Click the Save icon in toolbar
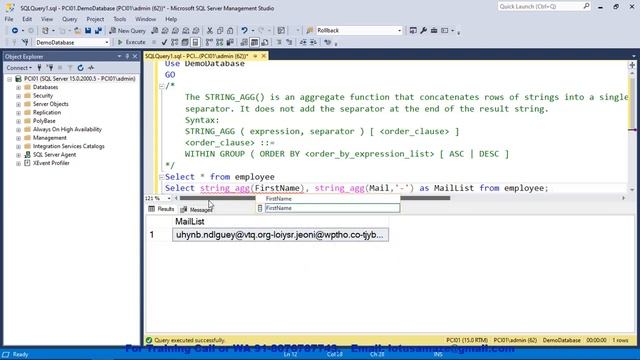 (88, 31)
